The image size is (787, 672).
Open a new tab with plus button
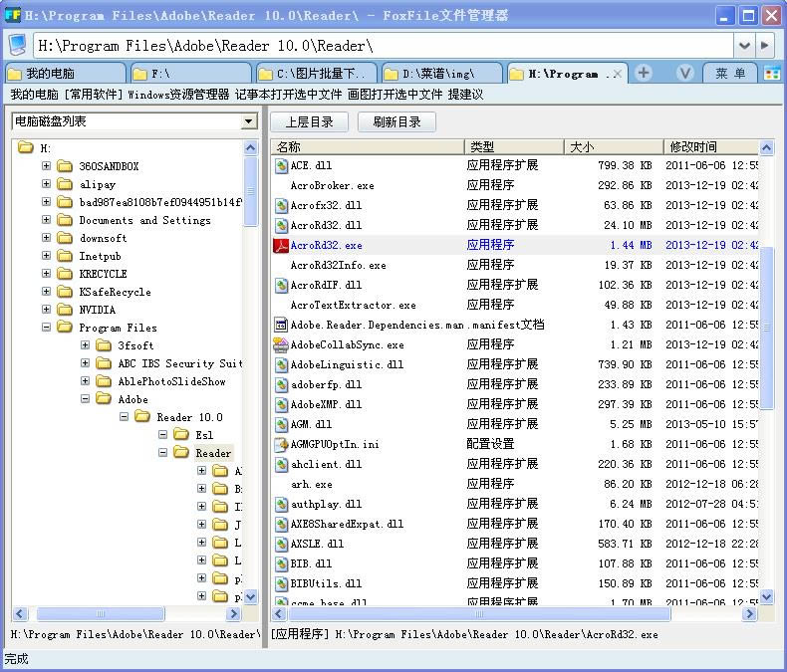click(x=644, y=74)
